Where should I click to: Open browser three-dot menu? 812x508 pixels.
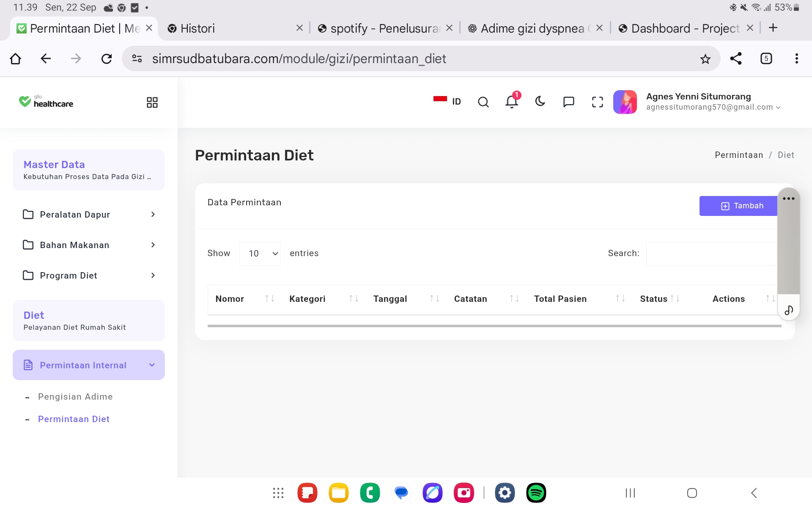click(x=797, y=58)
